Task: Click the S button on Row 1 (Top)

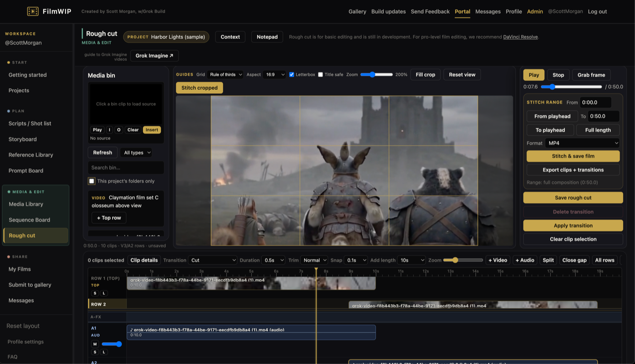Action: tap(95, 293)
